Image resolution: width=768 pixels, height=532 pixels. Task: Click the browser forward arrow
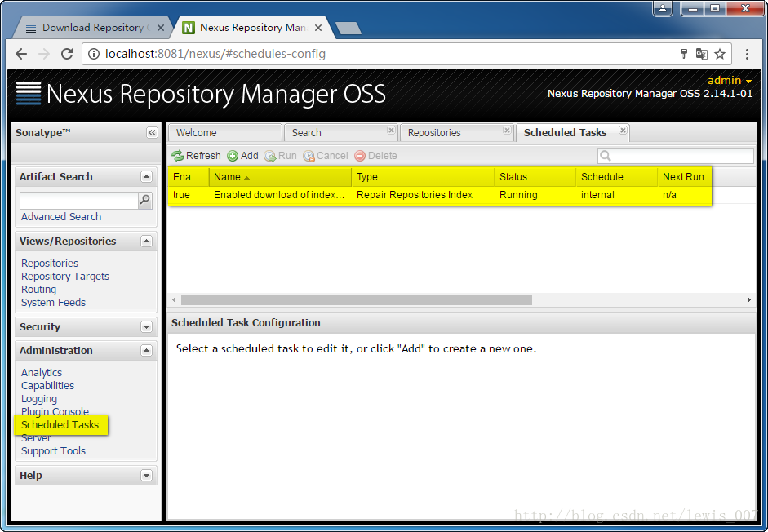(44, 54)
